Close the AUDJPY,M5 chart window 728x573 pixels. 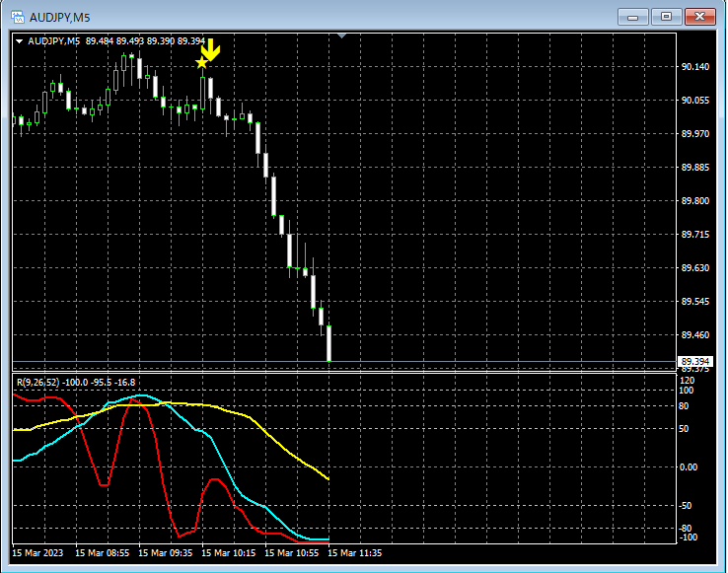(700, 17)
